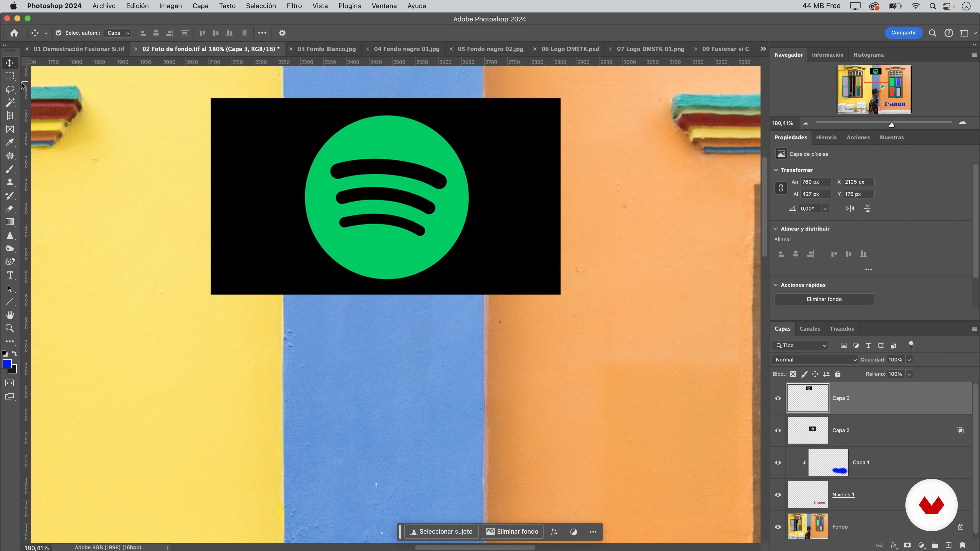Click Seleccionar sujeto in taskbar

441,532
